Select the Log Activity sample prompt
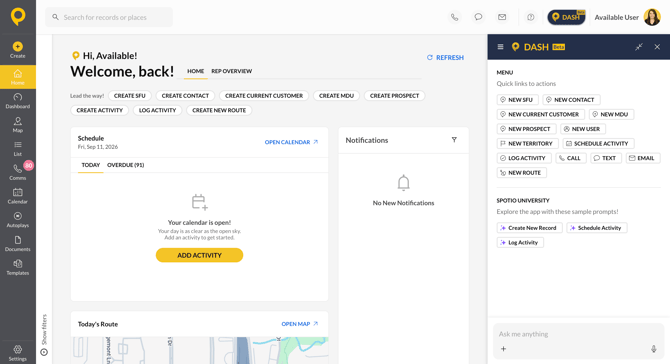Screen dimensions: 670x364 [520, 242]
